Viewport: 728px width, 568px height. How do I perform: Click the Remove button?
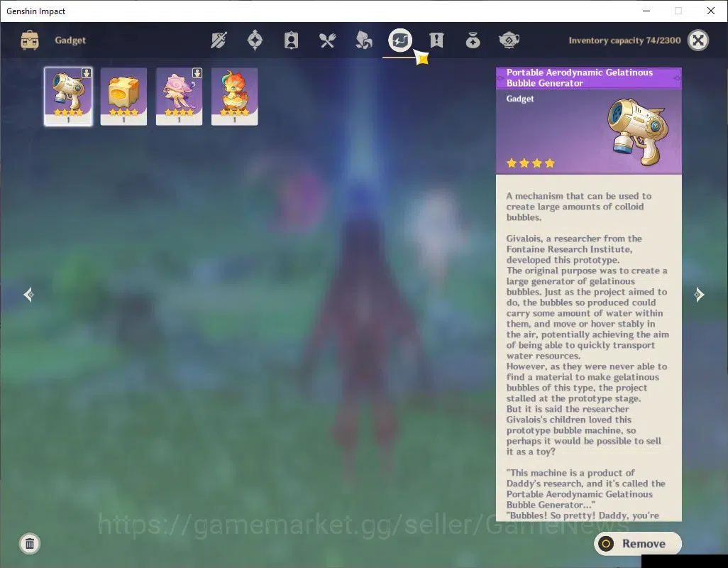[x=637, y=543]
